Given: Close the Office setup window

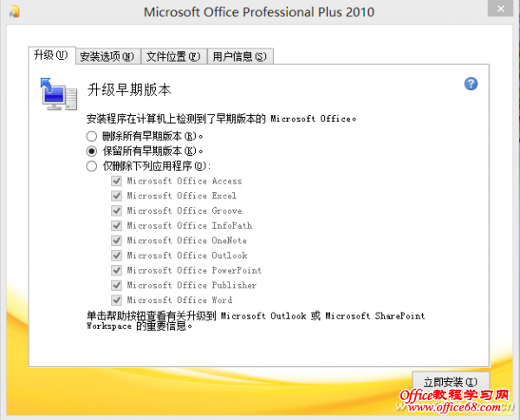Looking at the screenshot, I should coord(500,9).
